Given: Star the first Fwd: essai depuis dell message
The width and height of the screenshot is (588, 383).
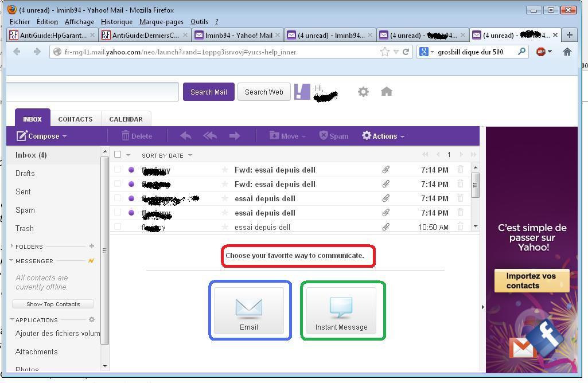Looking at the screenshot, I should (x=225, y=170).
